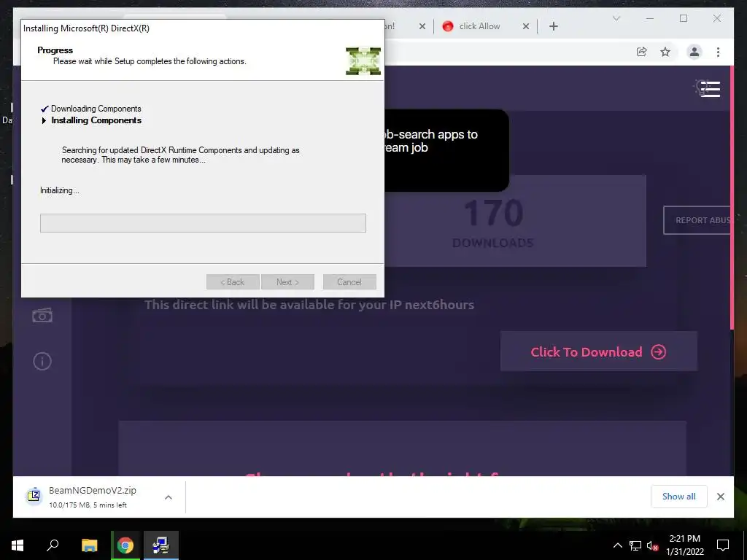Screen dimensions: 747x560
Task: Click the page scrollbar in Chrome
Action: coord(732,197)
